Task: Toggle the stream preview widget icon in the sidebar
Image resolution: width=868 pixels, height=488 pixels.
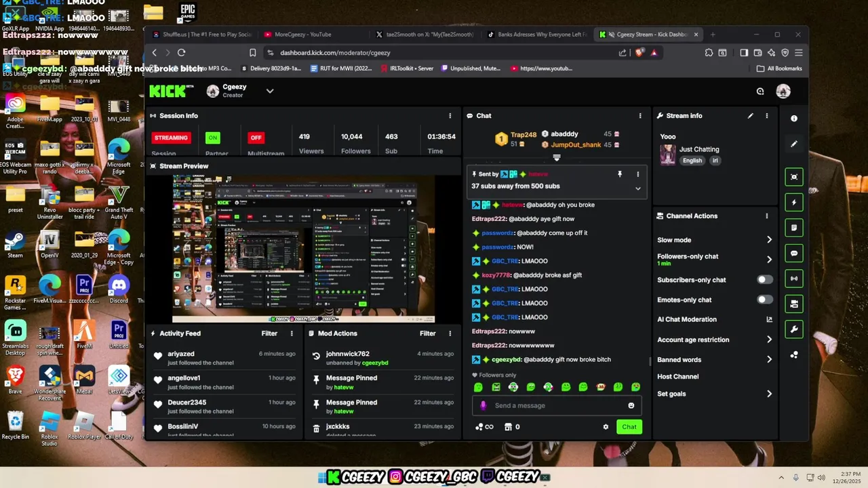Action: point(794,177)
